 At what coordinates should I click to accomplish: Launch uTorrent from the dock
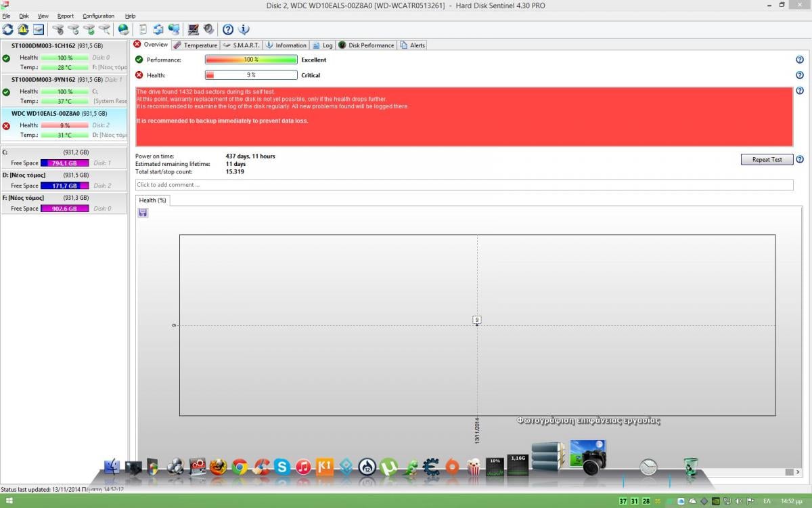pyautogui.click(x=388, y=466)
